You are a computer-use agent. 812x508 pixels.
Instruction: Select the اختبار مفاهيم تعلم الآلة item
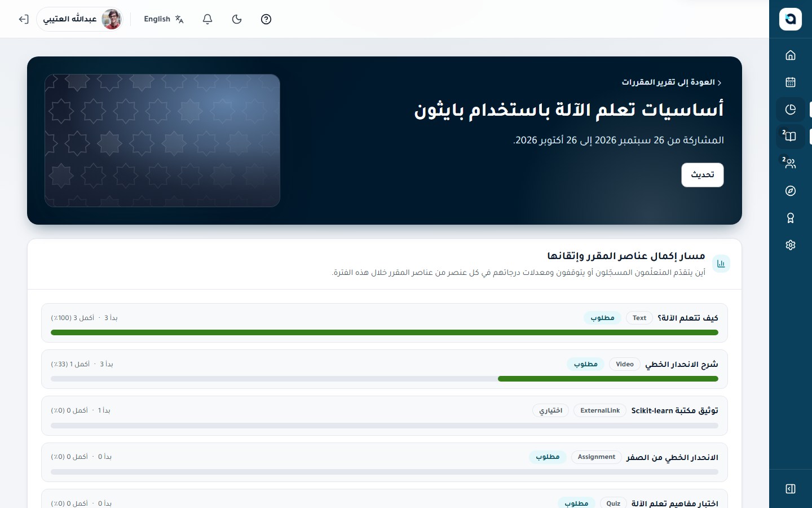[x=675, y=503]
